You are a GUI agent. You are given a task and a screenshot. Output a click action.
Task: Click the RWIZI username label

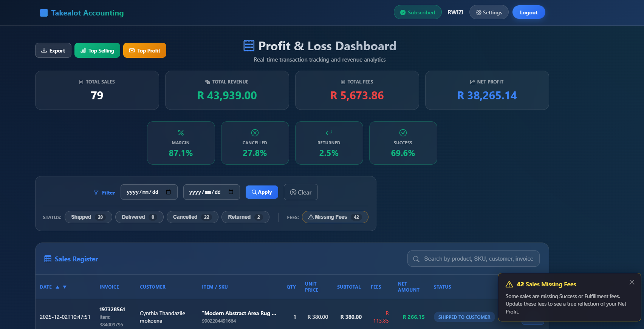tap(455, 12)
